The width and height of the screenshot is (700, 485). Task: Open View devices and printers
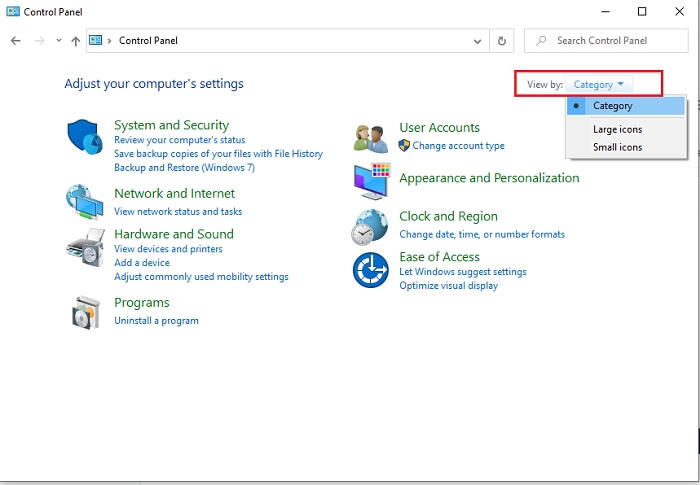(x=168, y=249)
